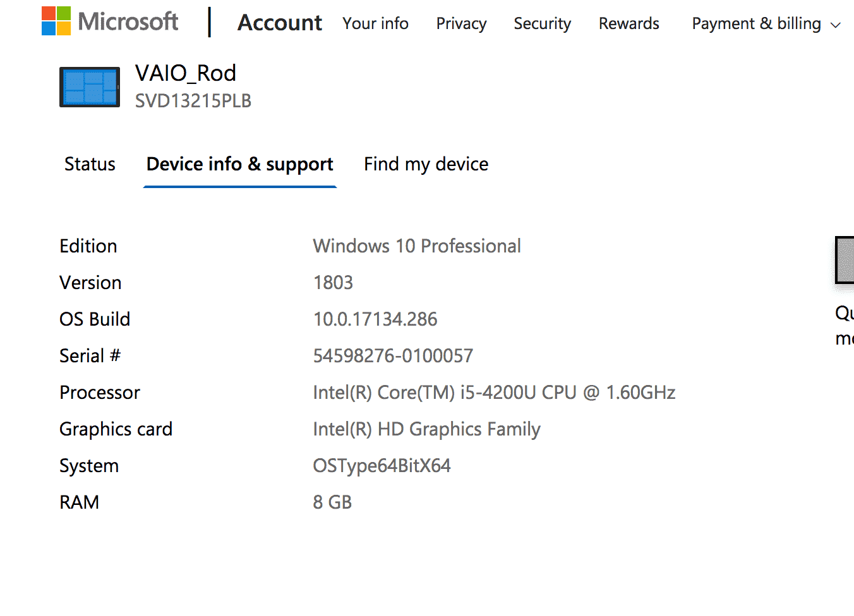This screenshot has width=854, height=616.
Task: Click the RAM value 8 GB
Action: click(332, 502)
